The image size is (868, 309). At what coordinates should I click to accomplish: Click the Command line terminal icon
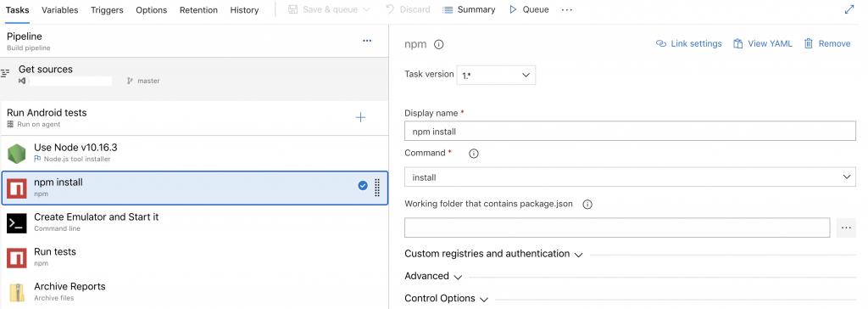click(x=17, y=223)
